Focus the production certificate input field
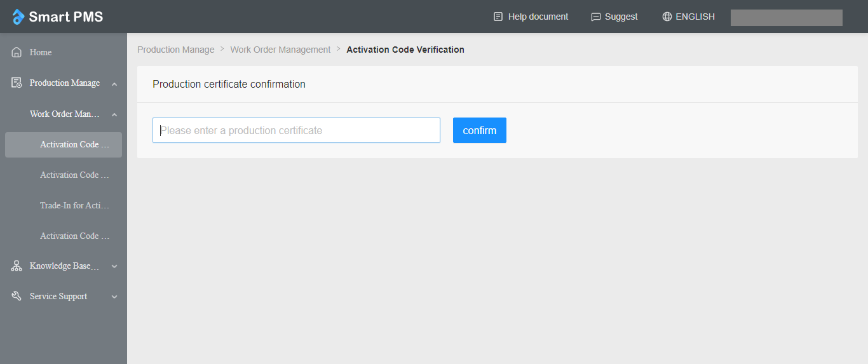Image resolution: width=868 pixels, height=364 pixels. (x=296, y=130)
